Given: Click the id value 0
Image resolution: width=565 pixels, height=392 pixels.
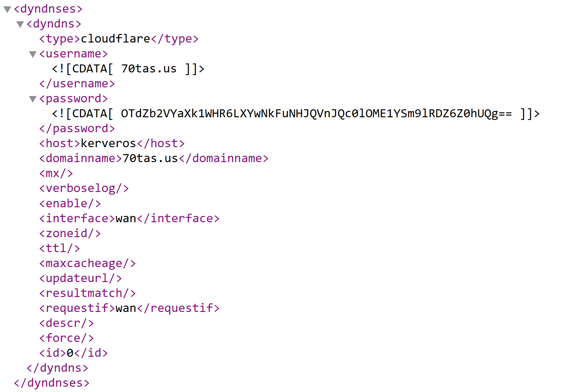Looking at the screenshot, I should click(x=70, y=353).
